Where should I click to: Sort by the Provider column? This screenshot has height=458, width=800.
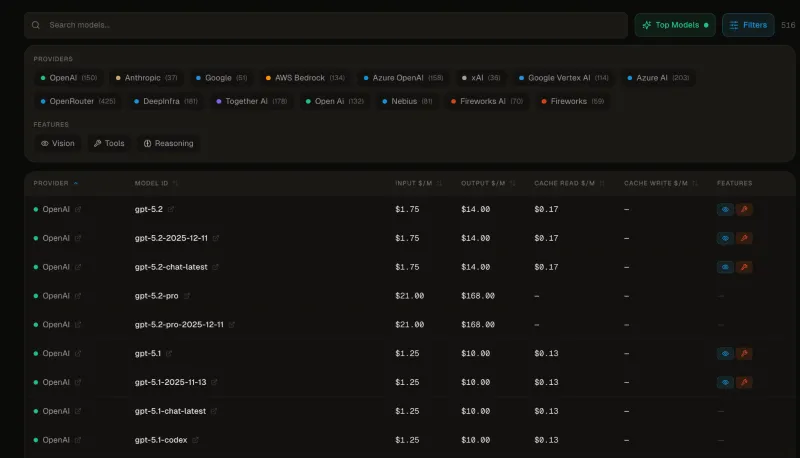(56, 183)
